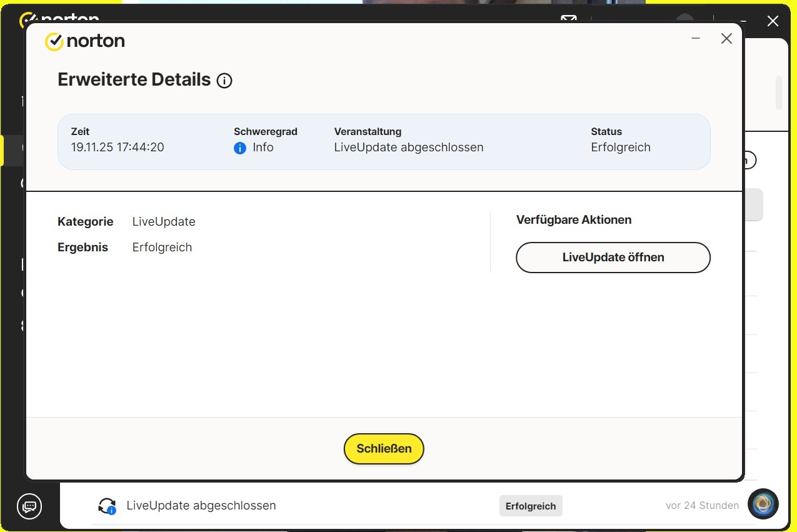Open the round assistant icon at bottom right
Image resolution: width=797 pixels, height=532 pixels.
pos(763,504)
